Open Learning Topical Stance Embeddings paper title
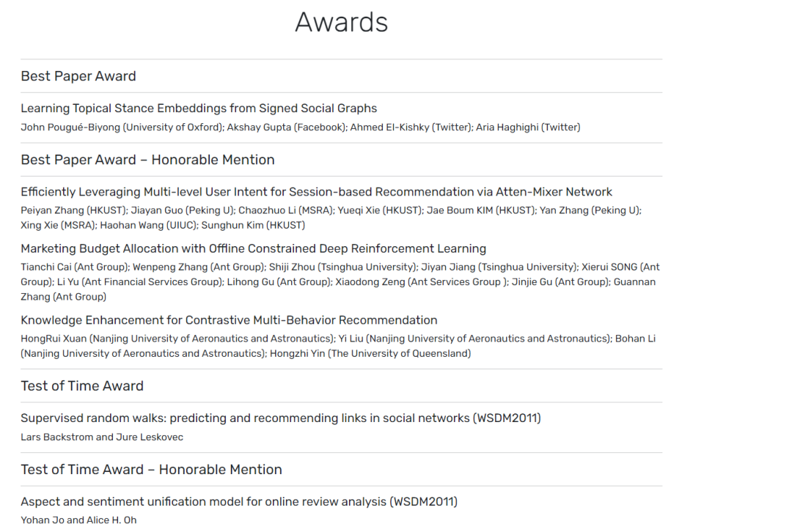This screenshot has width=792, height=532. pyautogui.click(x=199, y=108)
